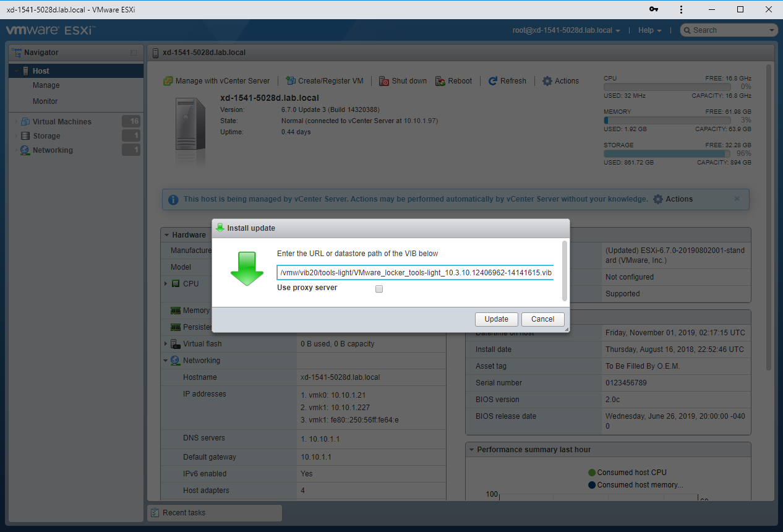Expand the Networking tree node arrow in Navigator
This screenshot has height=532, width=783.
16,150
